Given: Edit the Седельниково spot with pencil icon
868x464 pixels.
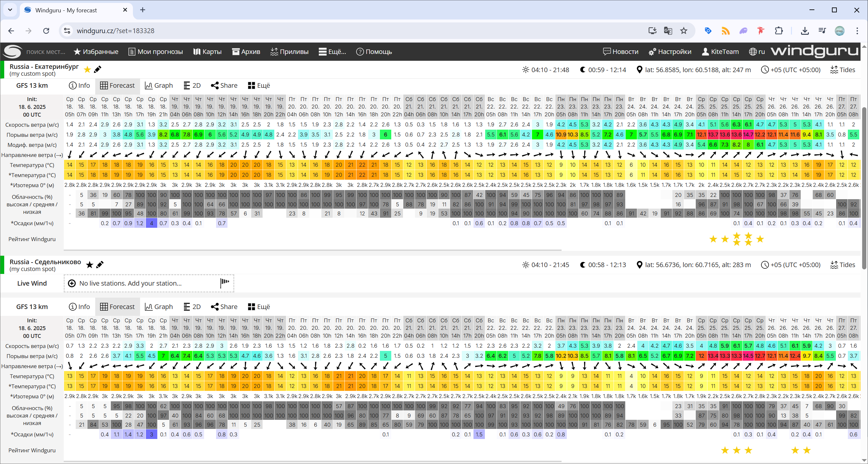Looking at the screenshot, I should coord(100,264).
